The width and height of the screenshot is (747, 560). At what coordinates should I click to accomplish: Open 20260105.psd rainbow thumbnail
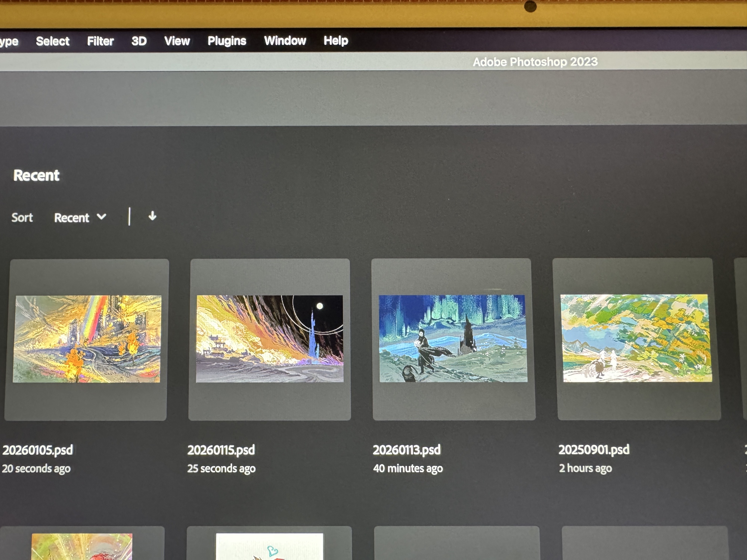pos(87,339)
